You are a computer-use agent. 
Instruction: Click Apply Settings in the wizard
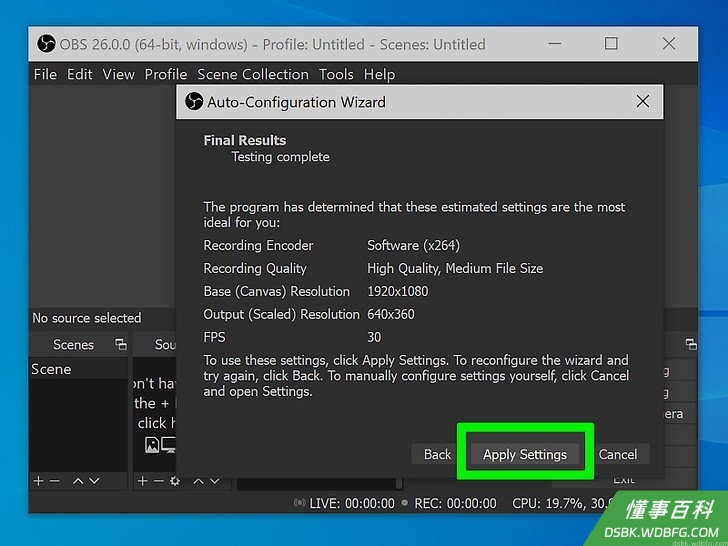coord(525,454)
